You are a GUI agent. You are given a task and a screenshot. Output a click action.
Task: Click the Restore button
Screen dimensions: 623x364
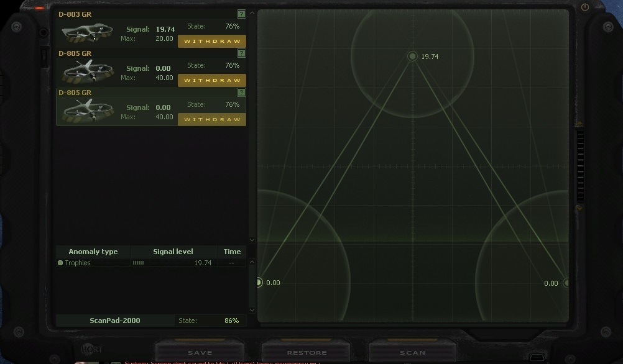click(x=307, y=352)
